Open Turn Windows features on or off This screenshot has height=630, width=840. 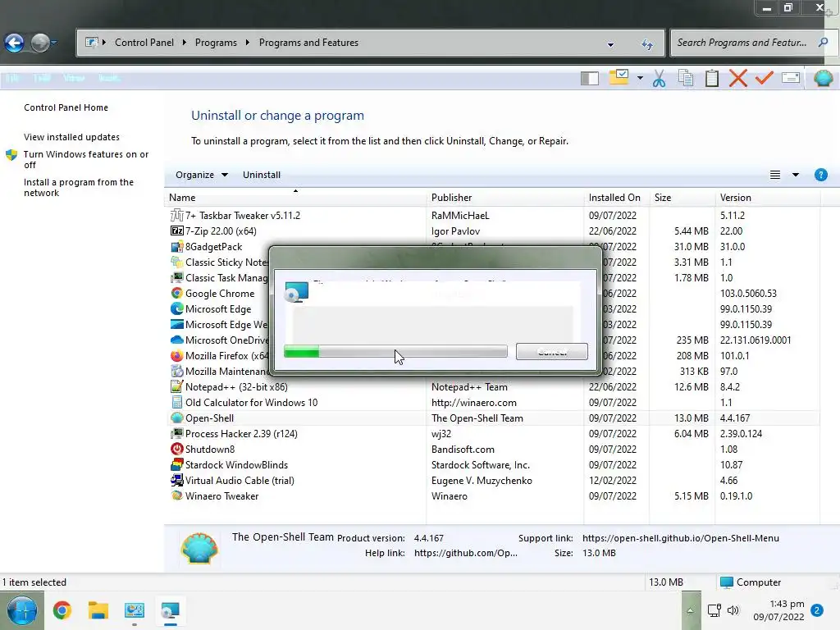(x=85, y=159)
